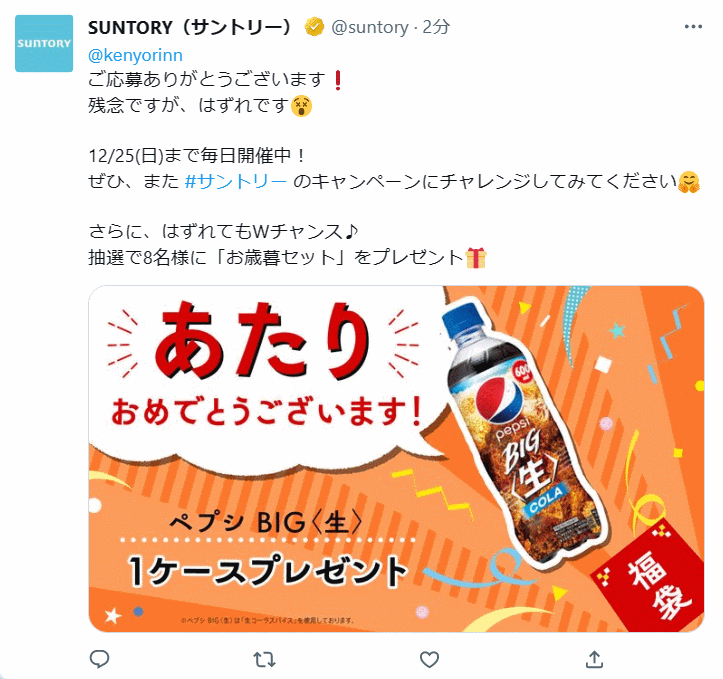The width and height of the screenshot is (723, 679).
Task: Click the reply speech bubble icon
Action: click(99, 659)
